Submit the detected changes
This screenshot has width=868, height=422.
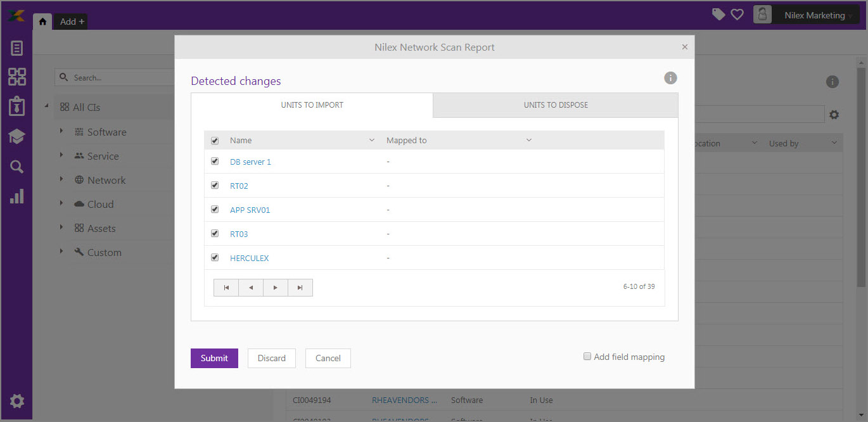pos(214,358)
